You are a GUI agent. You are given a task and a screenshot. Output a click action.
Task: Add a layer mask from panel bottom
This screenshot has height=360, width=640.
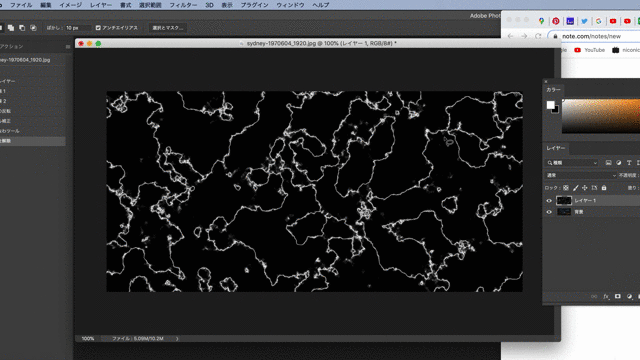(x=618, y=296)
